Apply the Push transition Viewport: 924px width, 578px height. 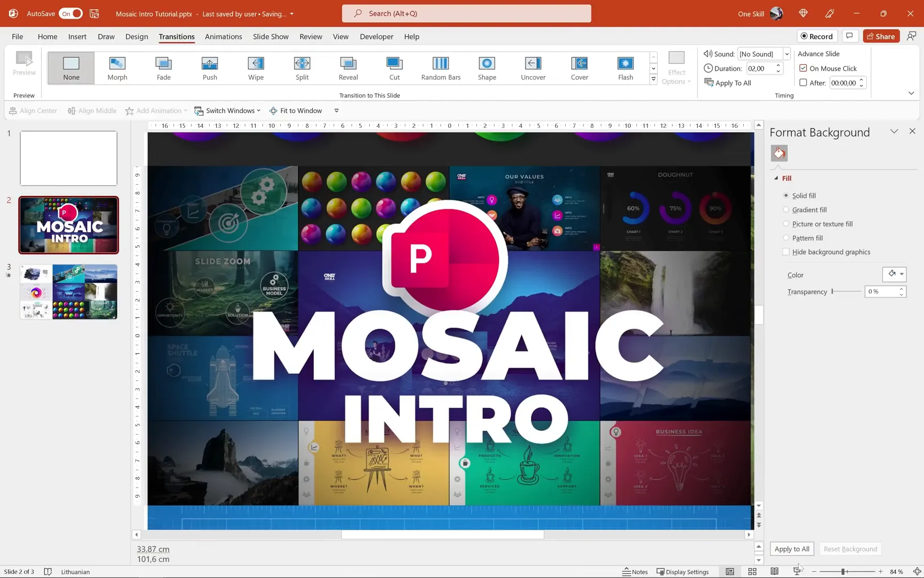[210, 68]
